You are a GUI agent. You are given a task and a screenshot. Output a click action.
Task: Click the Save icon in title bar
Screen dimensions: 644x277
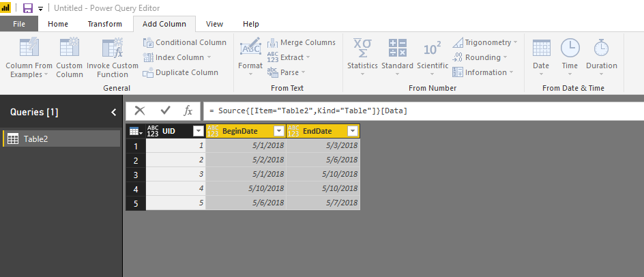[x=27, y=8]
